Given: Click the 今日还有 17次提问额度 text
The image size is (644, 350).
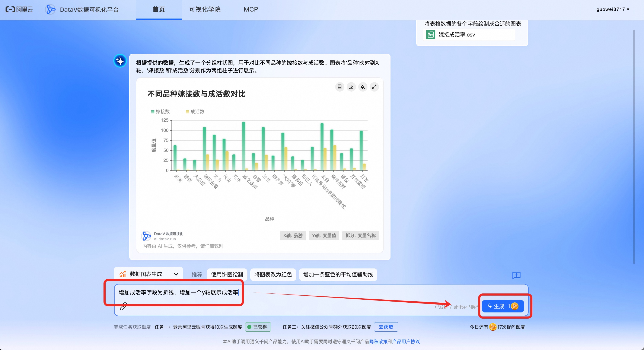Looking at the screenshot, I should tap(497, 327).
